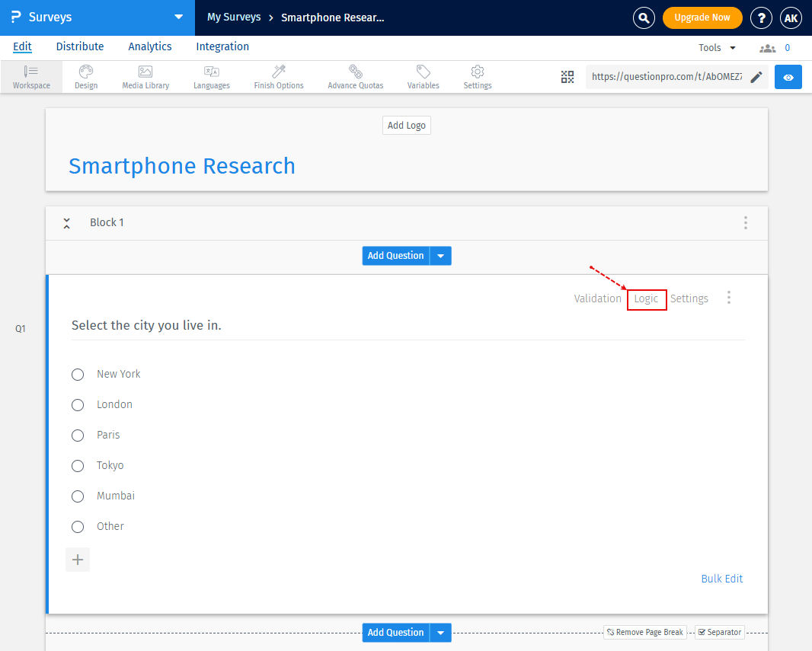This screenshot has width=812, height=651.
Task: Open the Bulk Edit link
Action: pyautogui.click(x=721, y=579)
